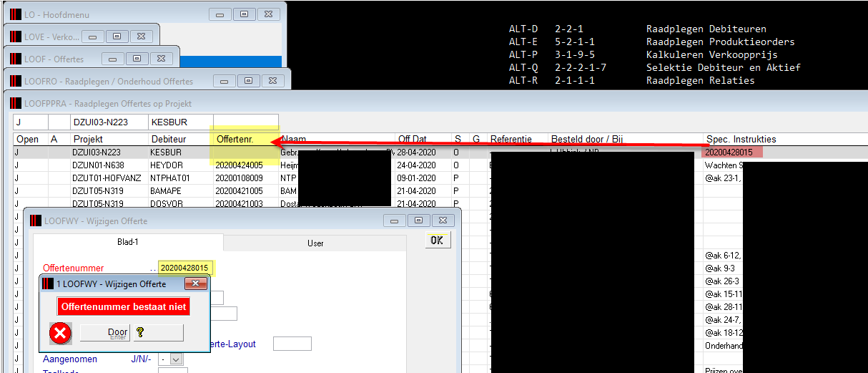Select the NTPHAT01 debiteur cell
This screenshot has height=373, width=868.
180,178
